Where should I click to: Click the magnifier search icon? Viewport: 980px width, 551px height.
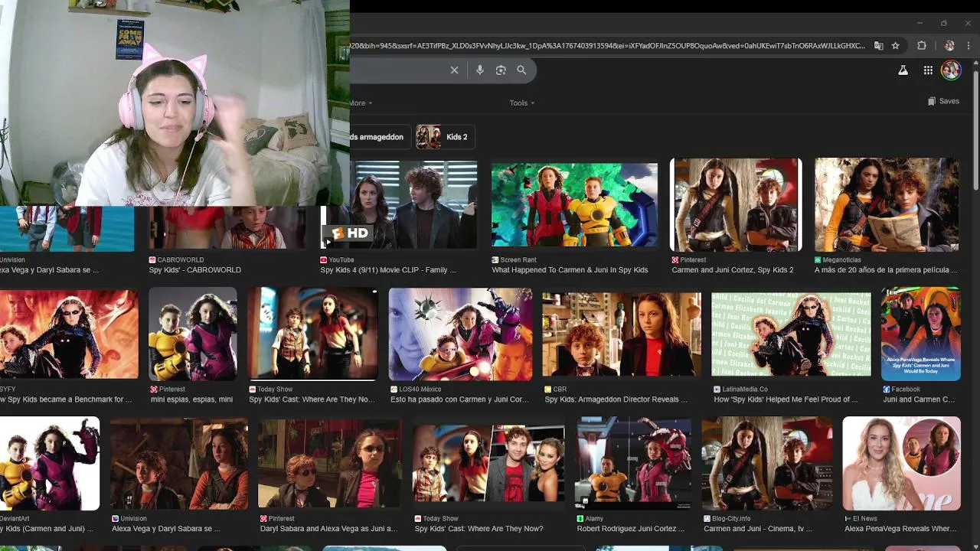click(521, 70)
